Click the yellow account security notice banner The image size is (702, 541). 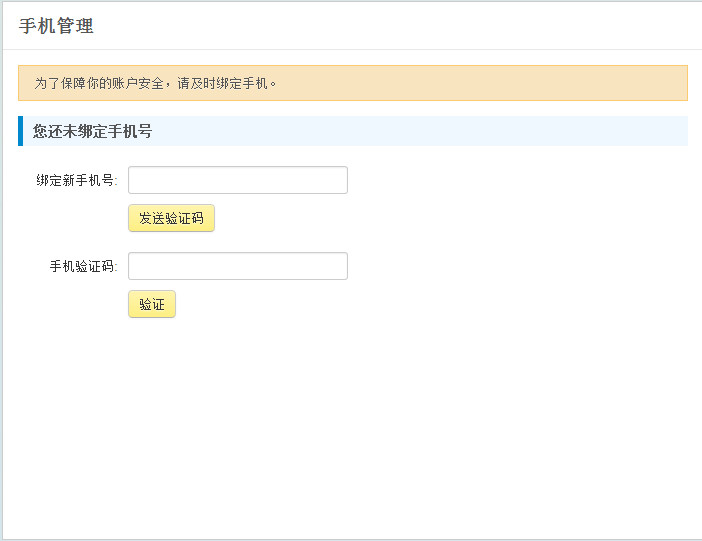click(x=450, y=83)
